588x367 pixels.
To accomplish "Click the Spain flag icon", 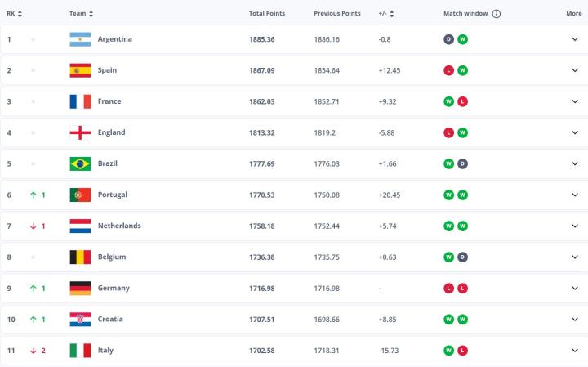I will 79,70.
